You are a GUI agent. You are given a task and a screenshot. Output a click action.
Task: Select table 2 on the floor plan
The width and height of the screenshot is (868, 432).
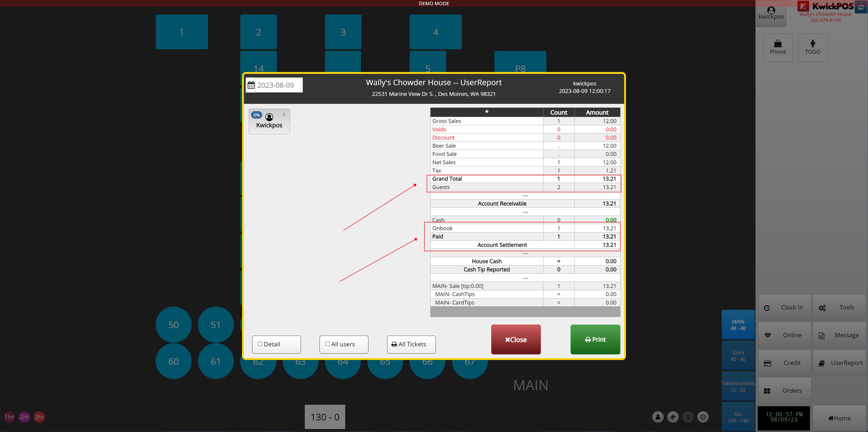click(x=258, y=32)
